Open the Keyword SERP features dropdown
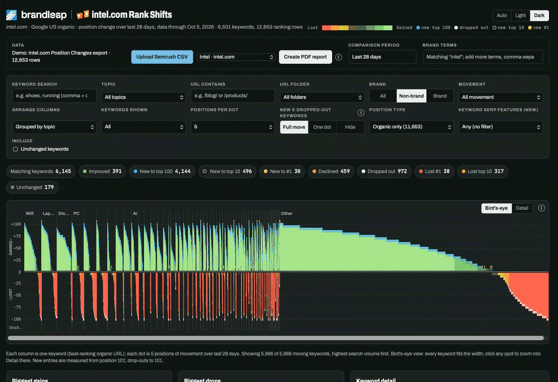 [x=500, y=127]
